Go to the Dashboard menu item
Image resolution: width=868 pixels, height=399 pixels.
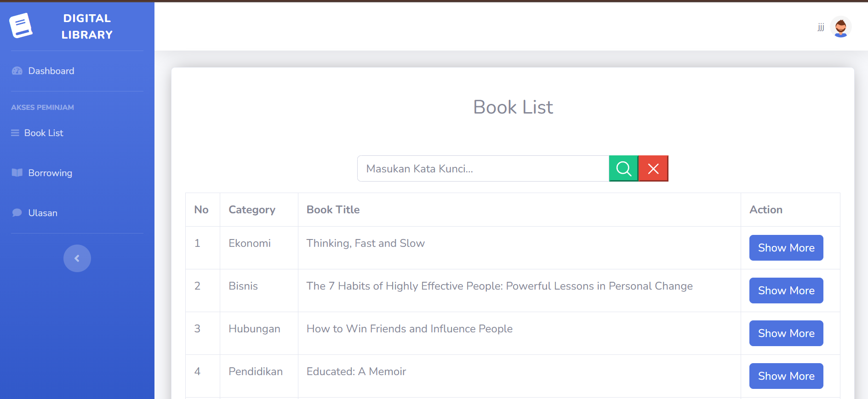pyautogui.click(x=51, y=71)
